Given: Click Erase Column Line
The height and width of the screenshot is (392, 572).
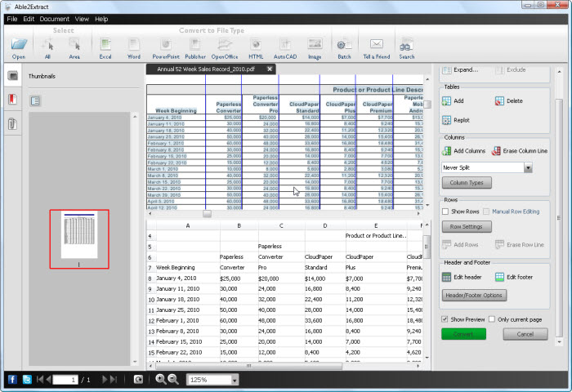Looking at the screenshot, I should [520, 150].
